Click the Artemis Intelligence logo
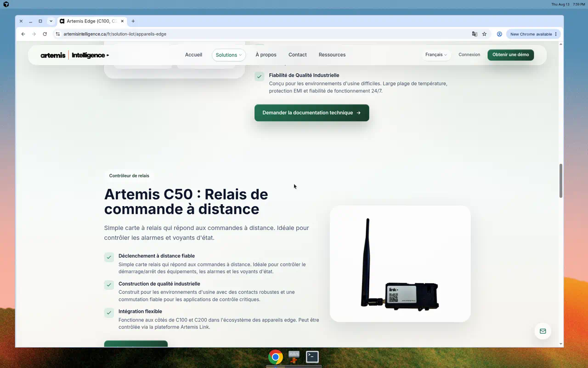 pyautogui.click(x=75, y=55)
